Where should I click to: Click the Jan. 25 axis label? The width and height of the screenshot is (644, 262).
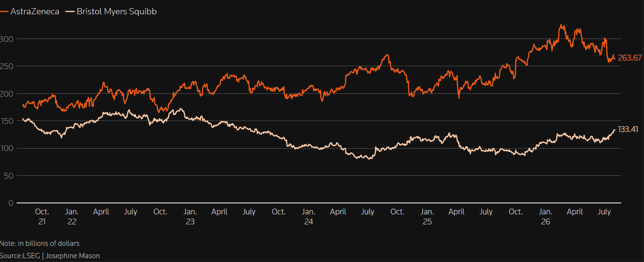tap(427, 217)
